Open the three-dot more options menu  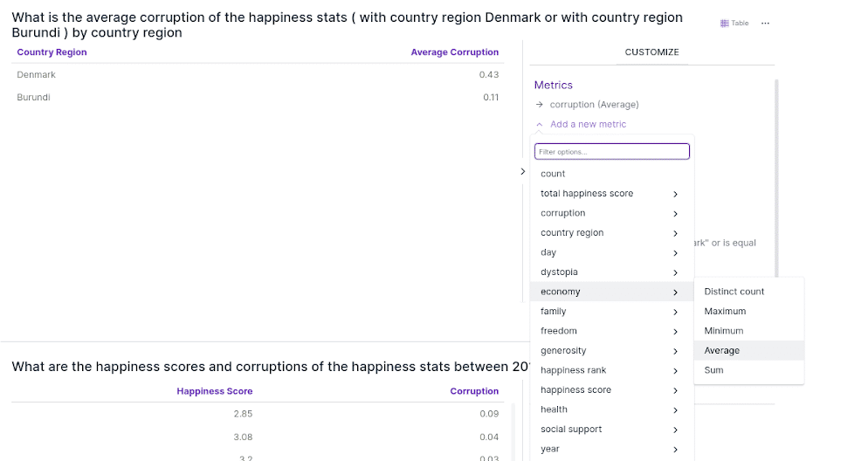(766, 24)
